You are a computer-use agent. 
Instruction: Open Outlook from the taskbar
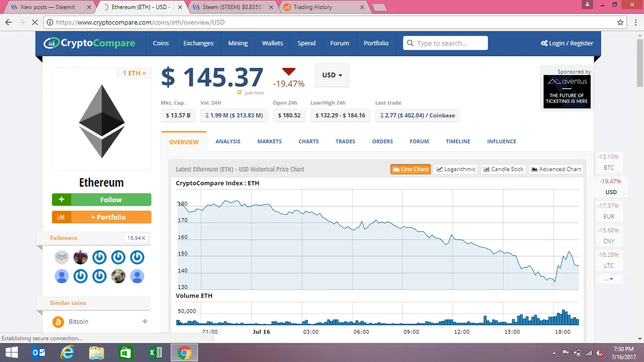[x=39, y=353]
